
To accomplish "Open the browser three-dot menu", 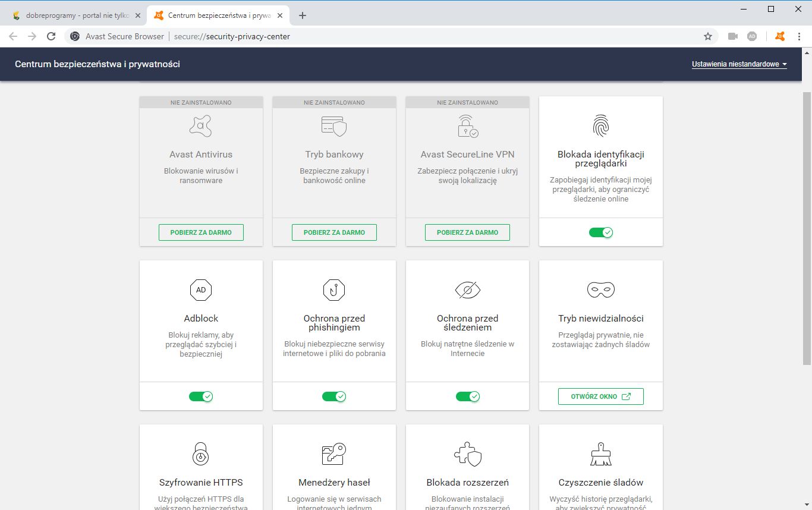I will coord(799,36).
